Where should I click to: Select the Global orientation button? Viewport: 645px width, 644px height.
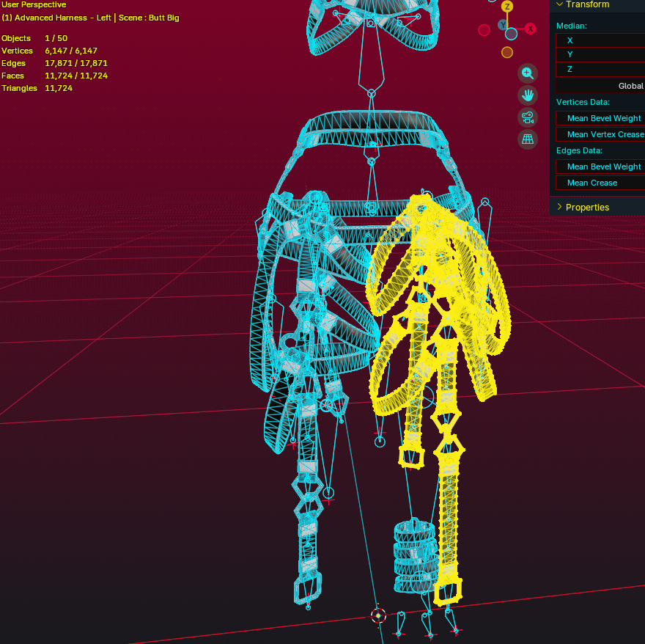600,86
